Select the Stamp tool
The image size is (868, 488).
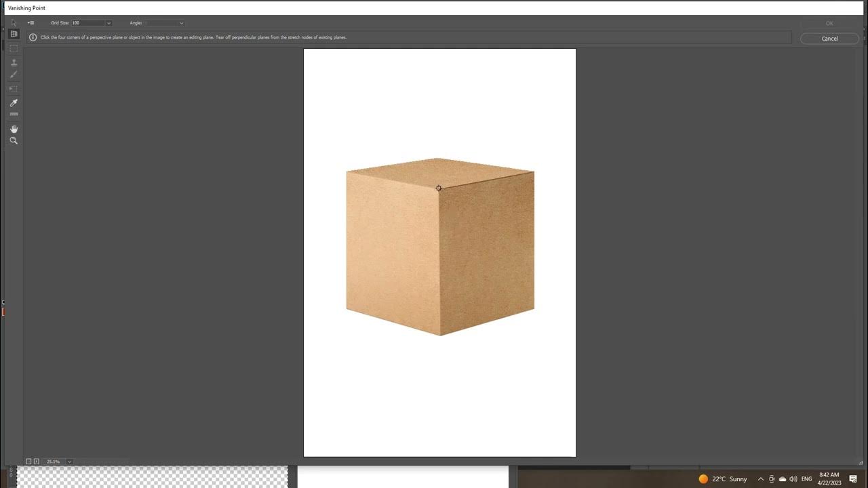tap(14, 62)
